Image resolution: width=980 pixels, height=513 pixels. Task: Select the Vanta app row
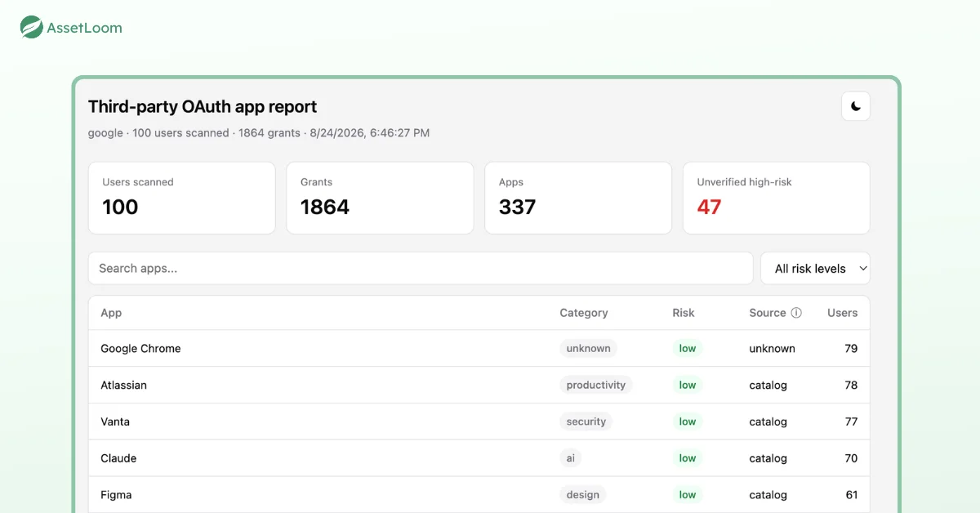pos(479,422)
